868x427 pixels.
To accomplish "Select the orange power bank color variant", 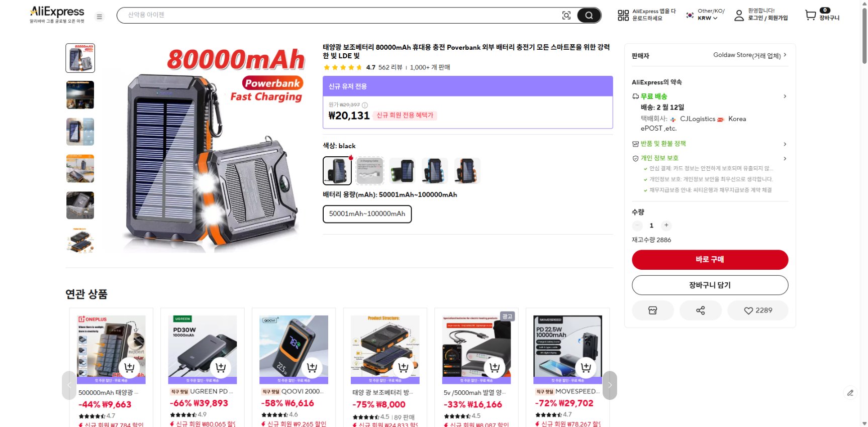I will tap(467, 171).
